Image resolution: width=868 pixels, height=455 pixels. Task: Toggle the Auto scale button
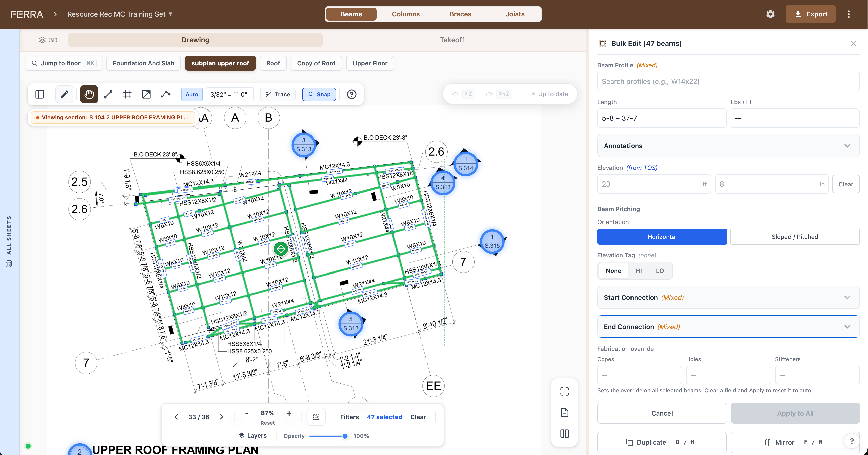[192, 94]
